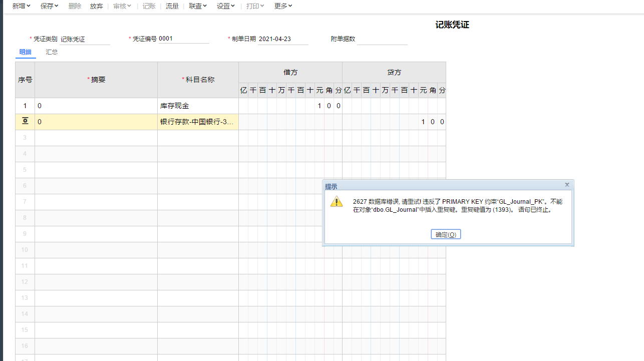Image resolution: width=644 pixels, height=361 pixels.
Task: Click the 记账 toolbar item
Action: coord(149,6)
